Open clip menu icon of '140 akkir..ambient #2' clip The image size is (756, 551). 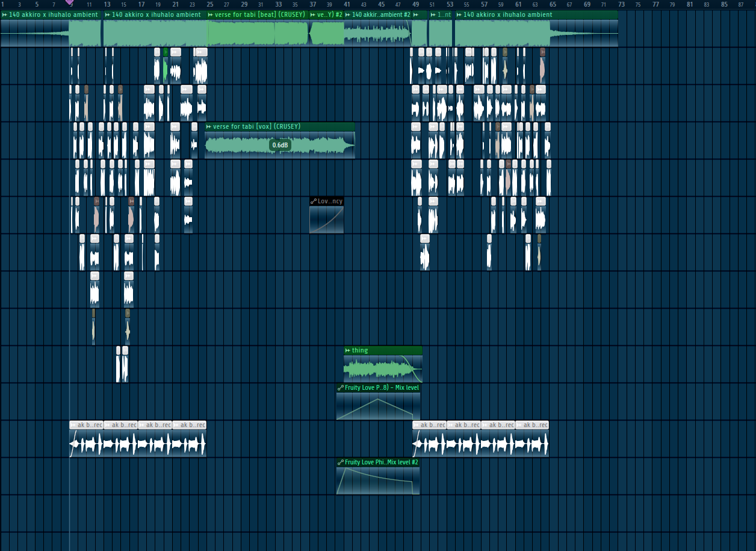(x=348, y=14)
